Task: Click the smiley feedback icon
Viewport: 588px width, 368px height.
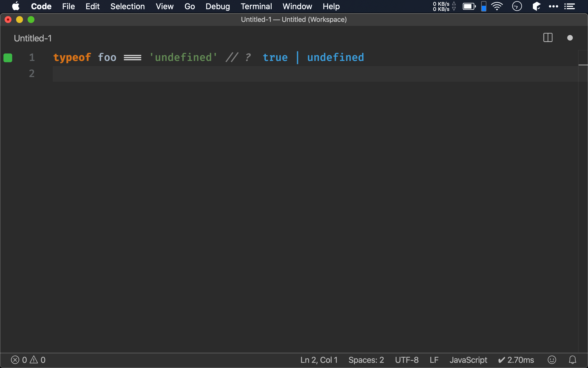Action: click(x=552, y=360)
